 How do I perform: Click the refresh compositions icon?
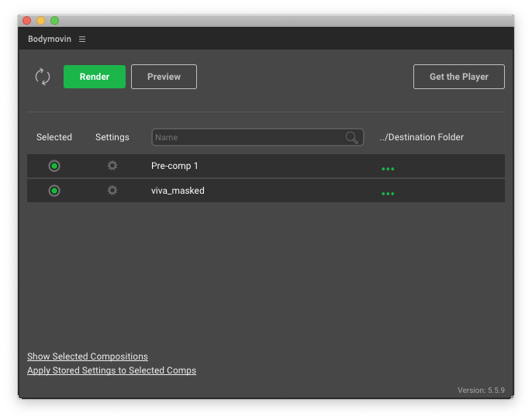point(43,77)
